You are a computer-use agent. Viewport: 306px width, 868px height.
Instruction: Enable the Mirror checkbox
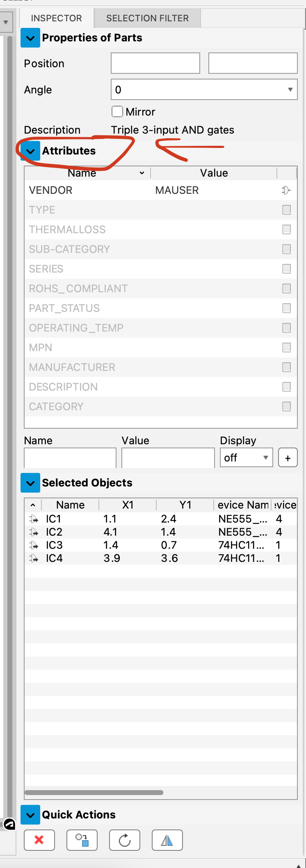(x=117, y=111)
